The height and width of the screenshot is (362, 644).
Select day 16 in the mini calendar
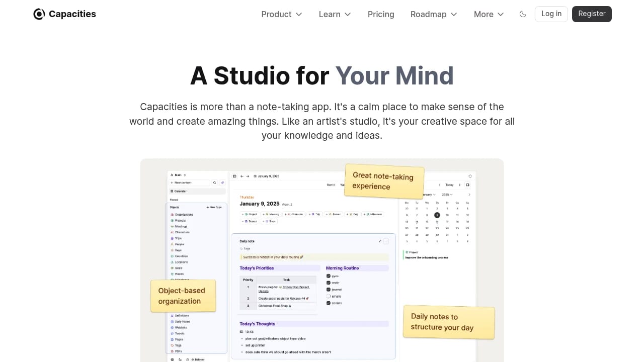point(437,222)
